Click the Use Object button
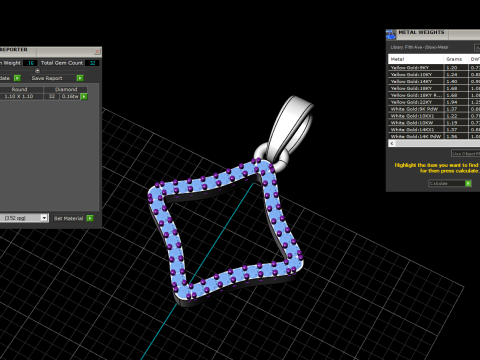 466,154
